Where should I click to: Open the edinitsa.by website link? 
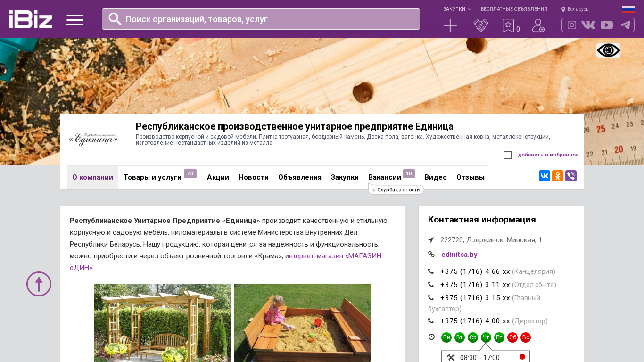coord(459,255)
